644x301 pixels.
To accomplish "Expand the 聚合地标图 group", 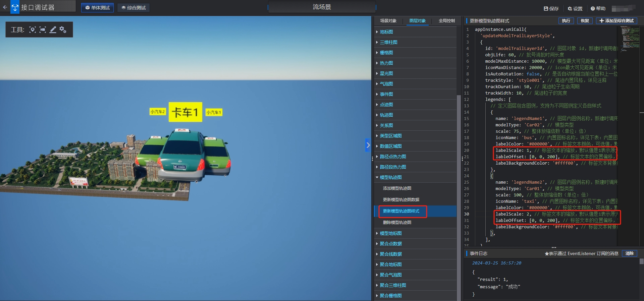I will pos(415,264).
